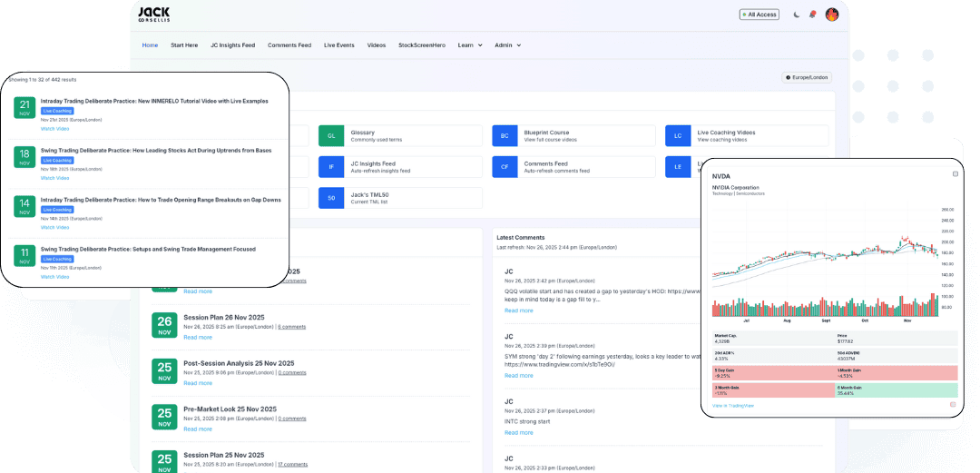Click the LE tile icon

click(678, 167)
